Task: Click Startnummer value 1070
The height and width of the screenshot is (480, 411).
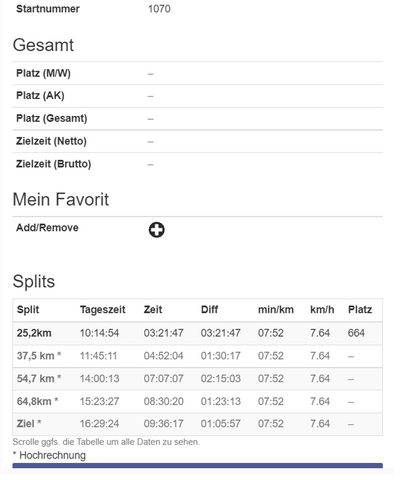Action: coord(159,9)
